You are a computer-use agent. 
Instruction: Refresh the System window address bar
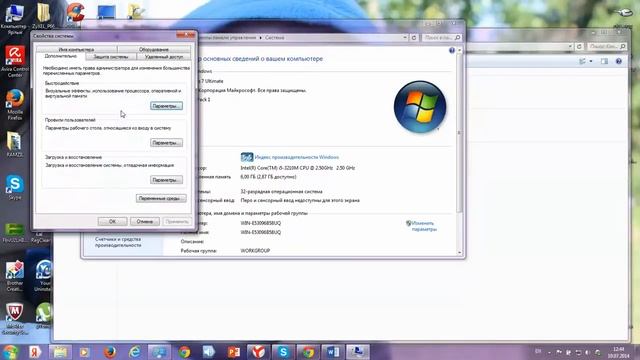point(414,38)
